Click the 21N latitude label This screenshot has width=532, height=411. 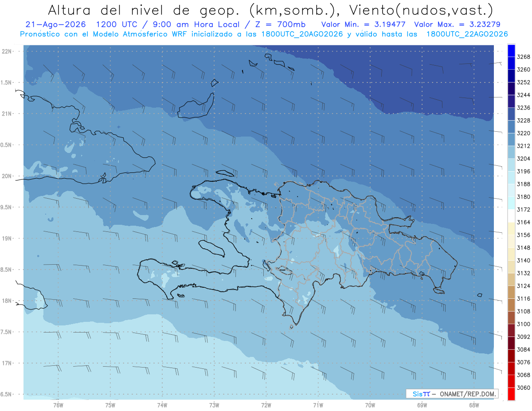pos(7,114)
